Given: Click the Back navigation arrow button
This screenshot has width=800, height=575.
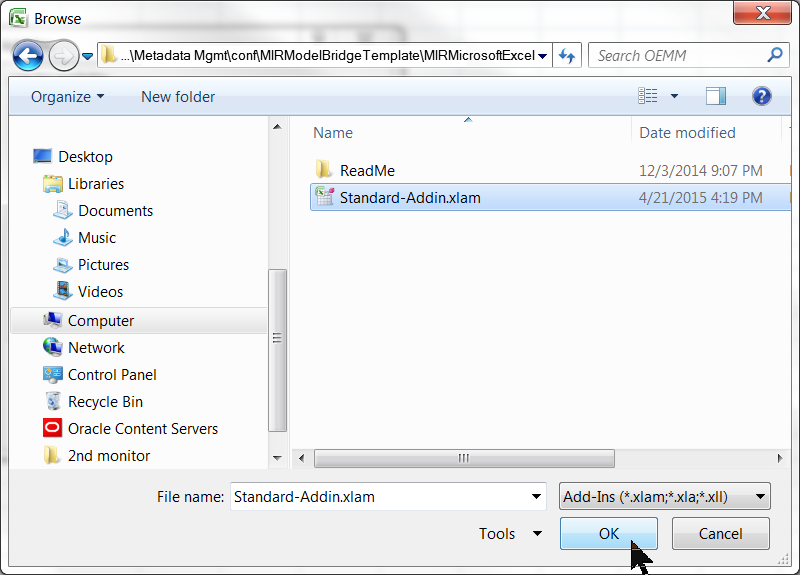Looking at the screenshot, I should [x=29, y=55].
